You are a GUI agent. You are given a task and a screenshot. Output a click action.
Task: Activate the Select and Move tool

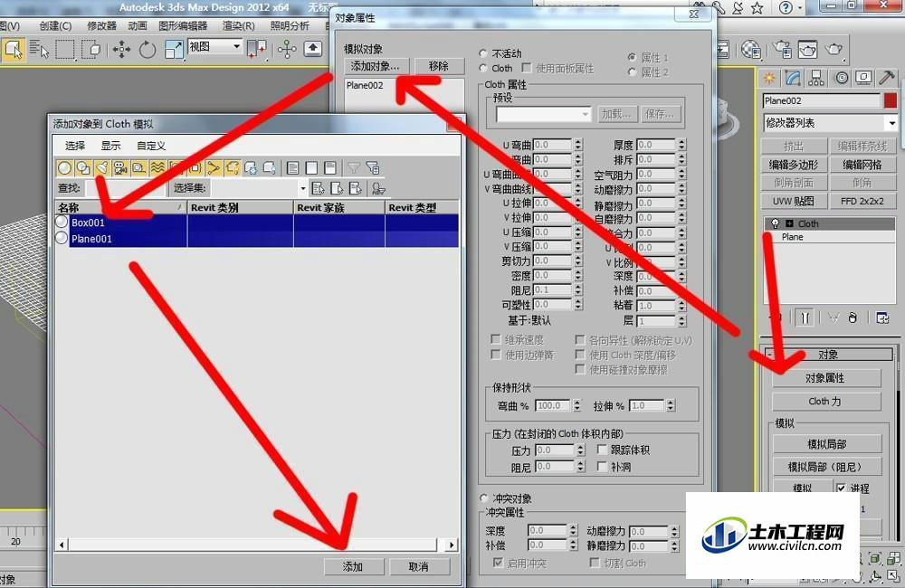[121, 50]
